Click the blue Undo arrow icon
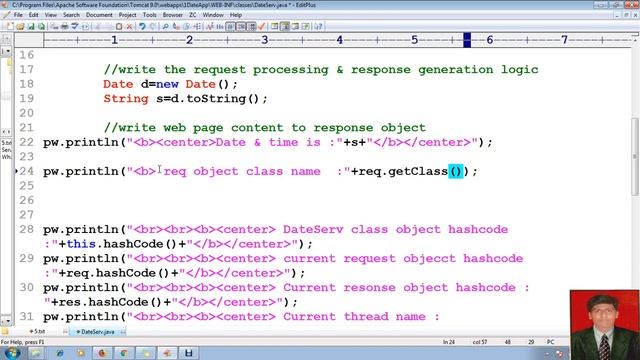Viewport: 640px width, 360px height. point(142,27)
